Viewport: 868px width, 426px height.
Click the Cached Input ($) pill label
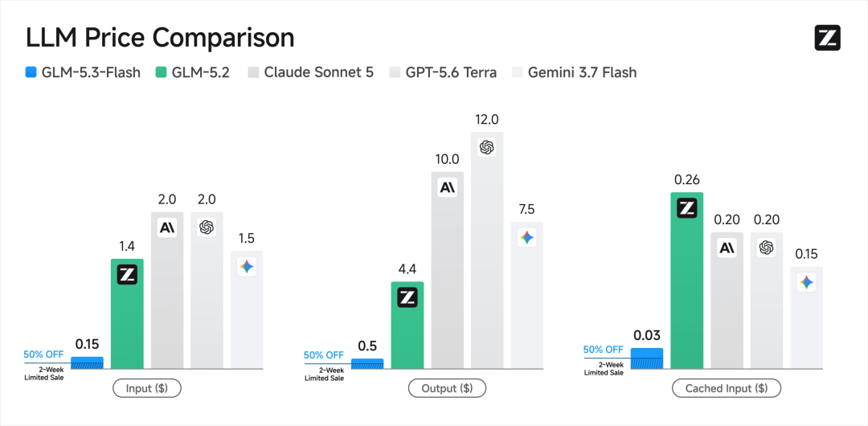[727, 388]
